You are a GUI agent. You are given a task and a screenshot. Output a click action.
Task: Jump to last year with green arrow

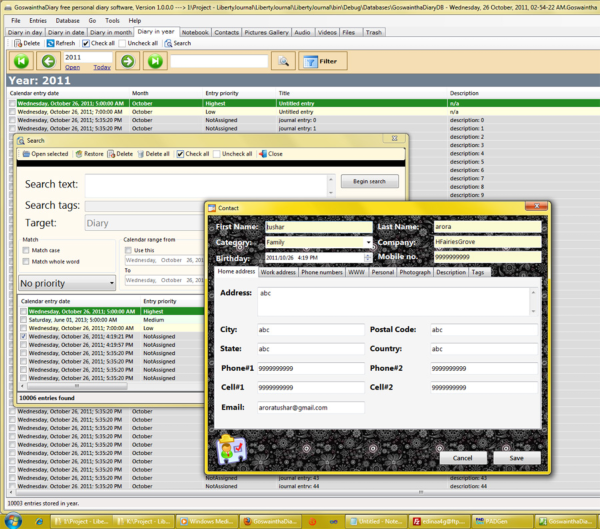154,62
